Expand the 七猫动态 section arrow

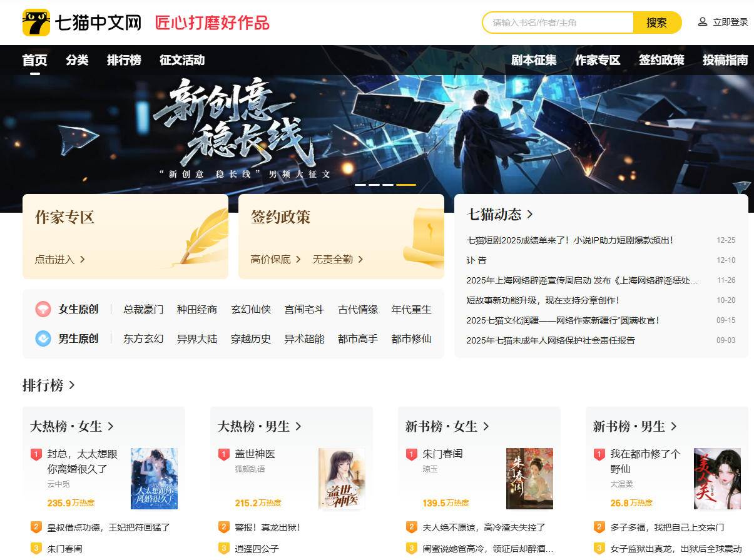(530, 213)
